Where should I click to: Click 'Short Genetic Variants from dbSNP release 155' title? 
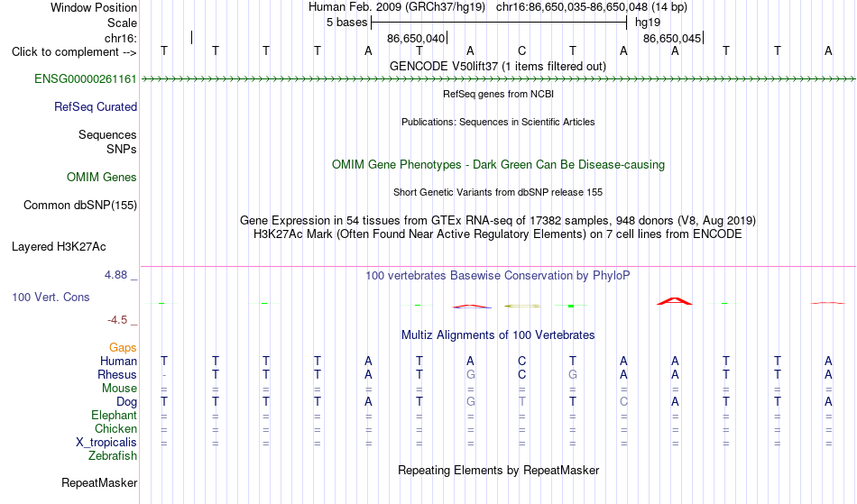pyautogui.click(x=498, y=192)
